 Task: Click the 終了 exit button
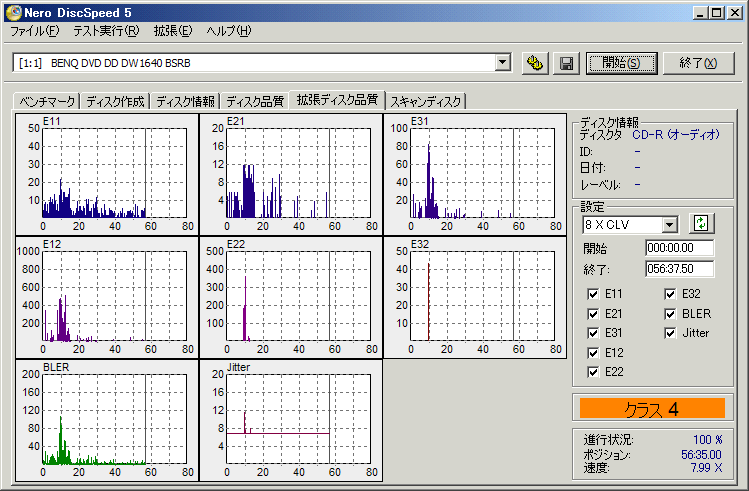pyautogui.click(x=698, y=63)
